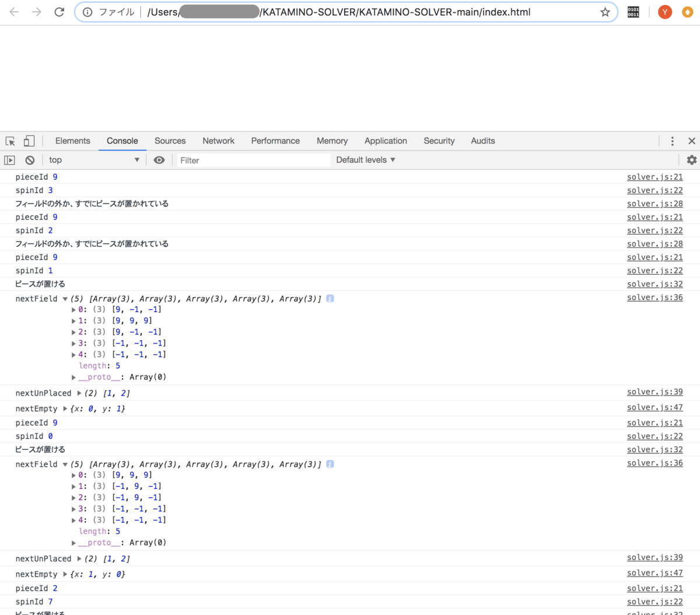Screen dimensions: 700x615
Task: Open the Audits tab
Action: [x=483, y=141]
